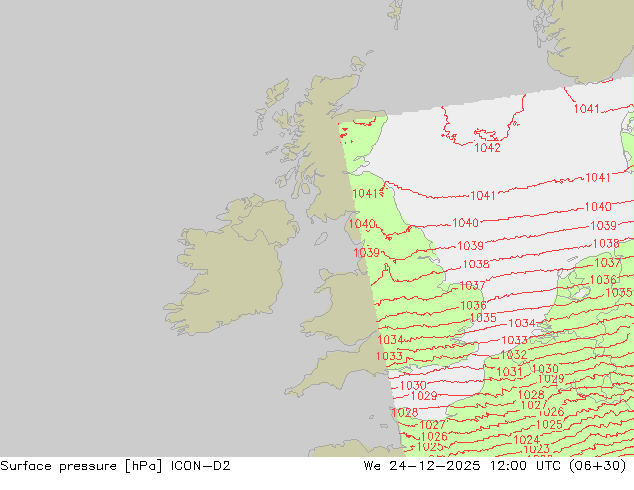The height and width of the screenshot is (490, 634).
Task: Click the 'UTC' text in footer
Action: coord(548,466)
